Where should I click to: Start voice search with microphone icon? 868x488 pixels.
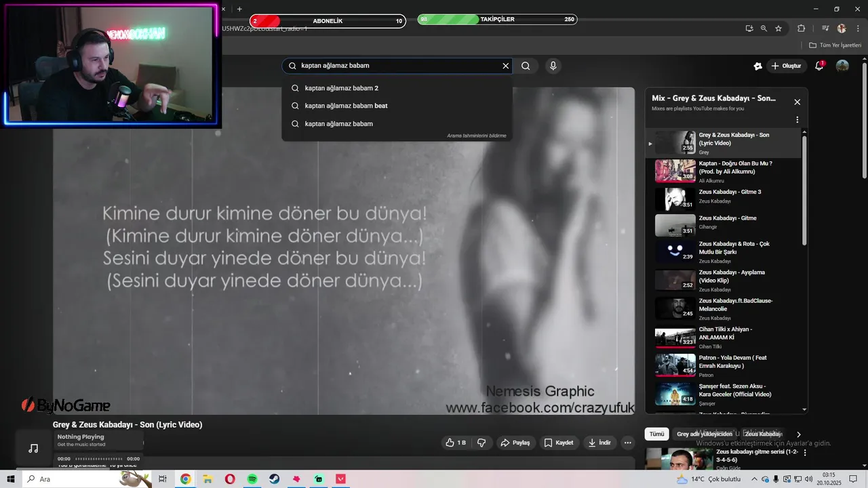[x=553, y=66]
